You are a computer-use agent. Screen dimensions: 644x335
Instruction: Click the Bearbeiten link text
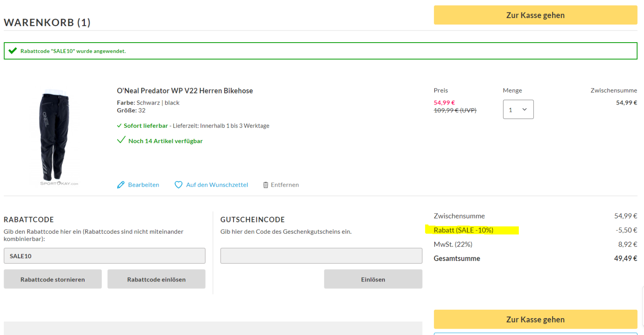click(144, 185)
